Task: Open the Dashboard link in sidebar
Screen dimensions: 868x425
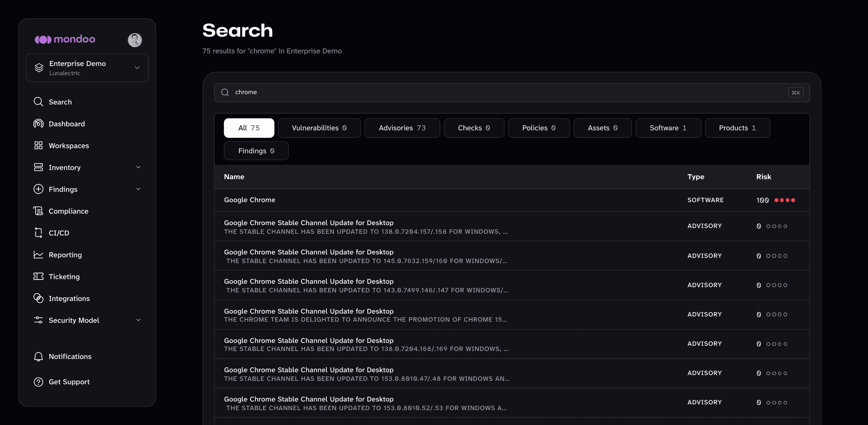Action: click(x=67, y=124)
